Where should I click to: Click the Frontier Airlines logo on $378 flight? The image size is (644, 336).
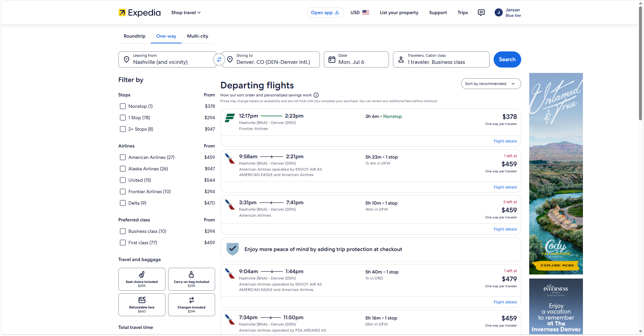point(230,118)
